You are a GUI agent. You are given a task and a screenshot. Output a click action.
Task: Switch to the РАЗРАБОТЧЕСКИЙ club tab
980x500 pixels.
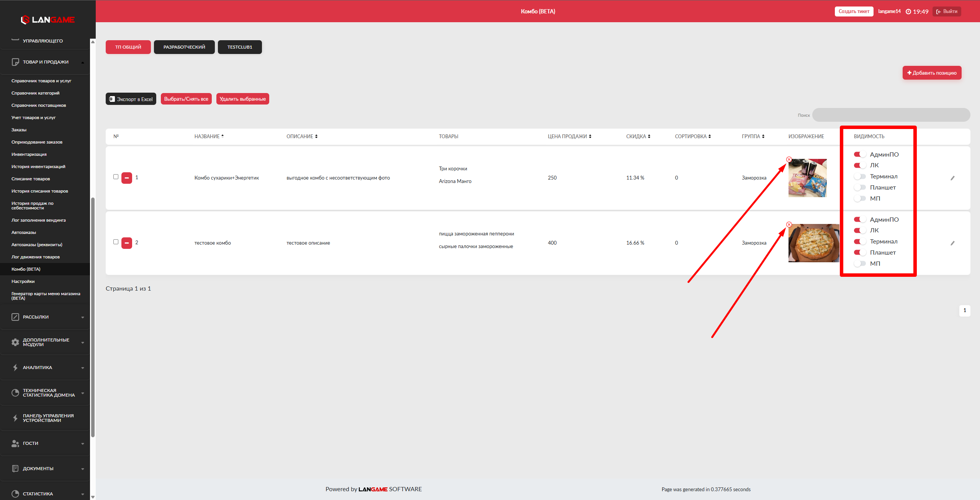pos(184,47)
